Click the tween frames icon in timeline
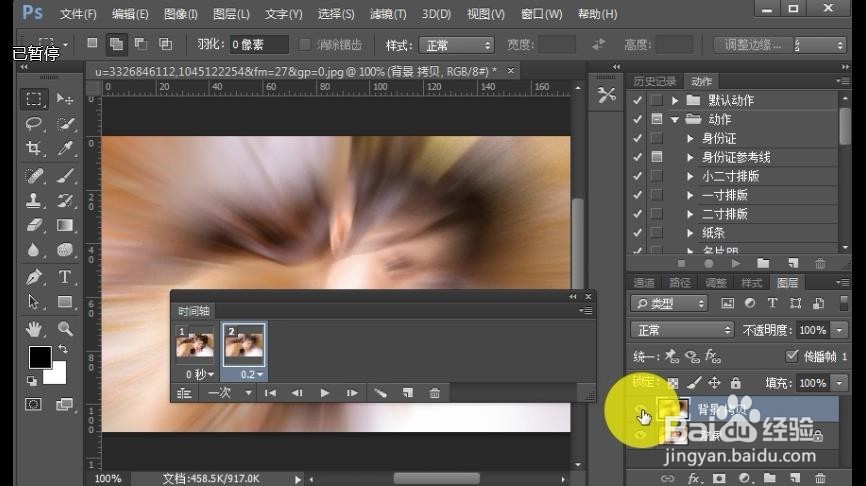Screen dimensions: 866x486 tap(381, 393)
